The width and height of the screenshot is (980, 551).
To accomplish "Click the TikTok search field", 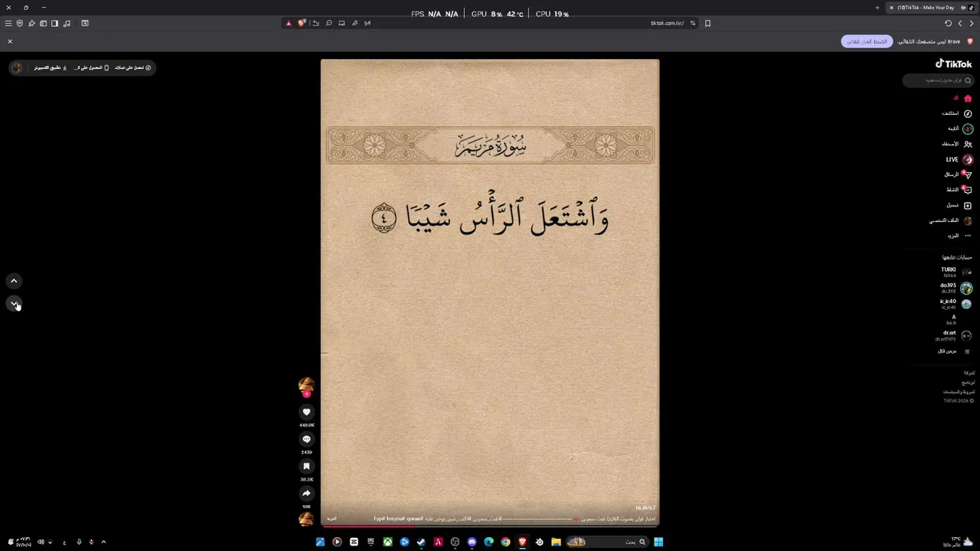I will tap(938, 80).
